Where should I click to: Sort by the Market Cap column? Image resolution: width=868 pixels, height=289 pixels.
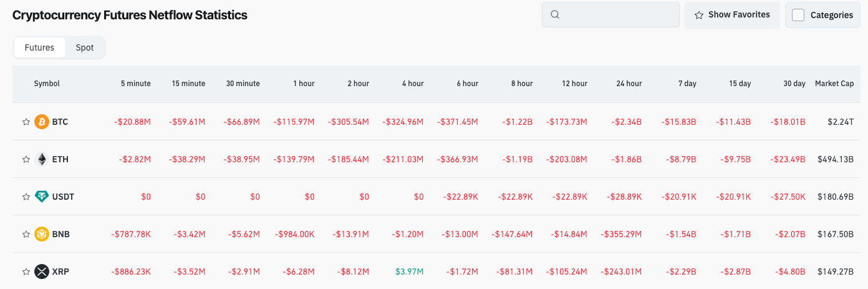pos(834,84)
